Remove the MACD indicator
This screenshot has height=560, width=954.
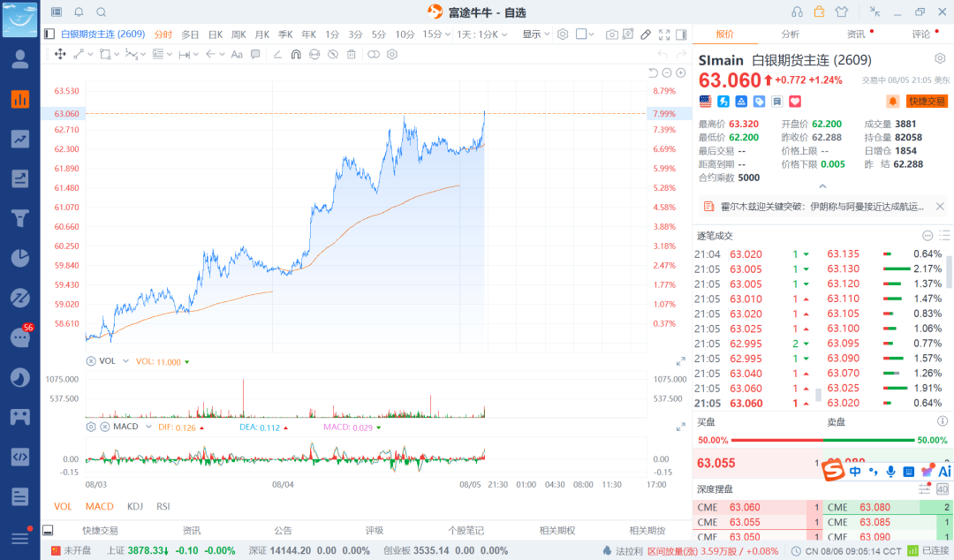[x=104, y=427]
